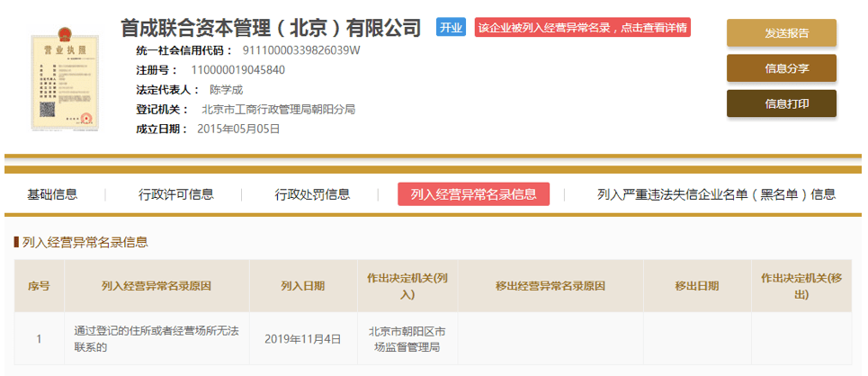Click the 2019年11月4日 date cell

tap(303, 339)
